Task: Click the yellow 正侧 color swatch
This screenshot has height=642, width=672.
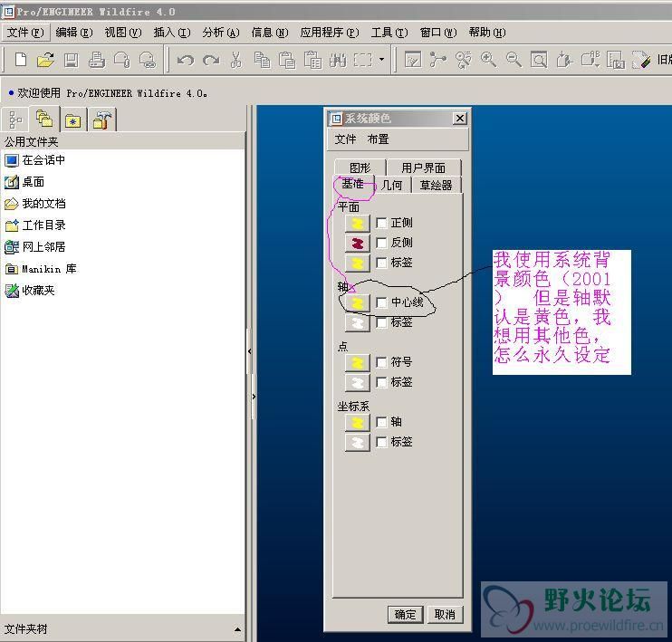Action: [x=358, y=224]
